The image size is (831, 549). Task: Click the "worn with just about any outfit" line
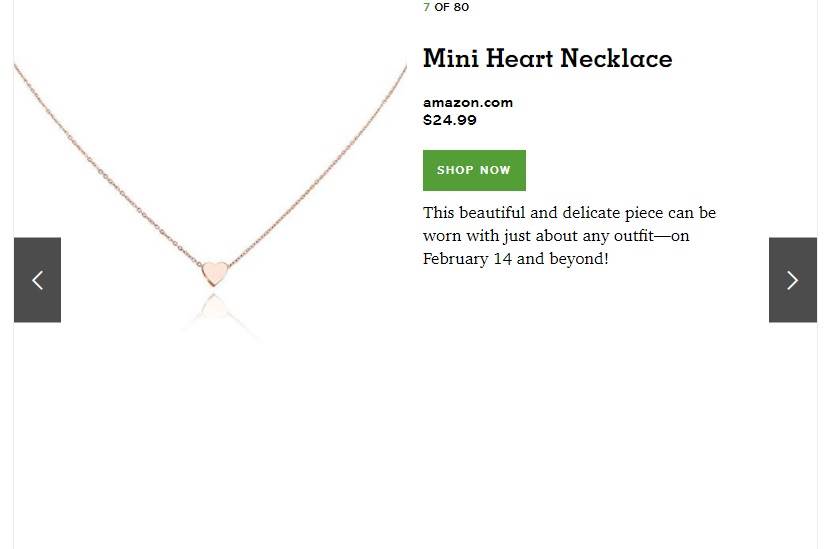click(556, 235)
